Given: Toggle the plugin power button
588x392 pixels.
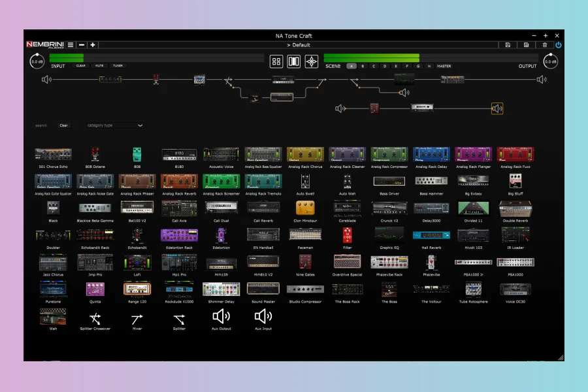Looking at the screenshot, I should pos(558,45).
